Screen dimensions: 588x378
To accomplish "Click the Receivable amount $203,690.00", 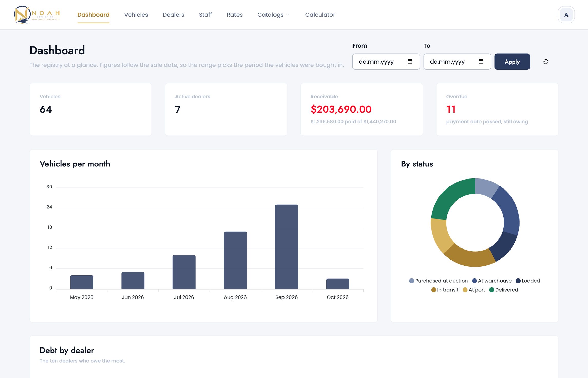I will click(x=341, y=109).
